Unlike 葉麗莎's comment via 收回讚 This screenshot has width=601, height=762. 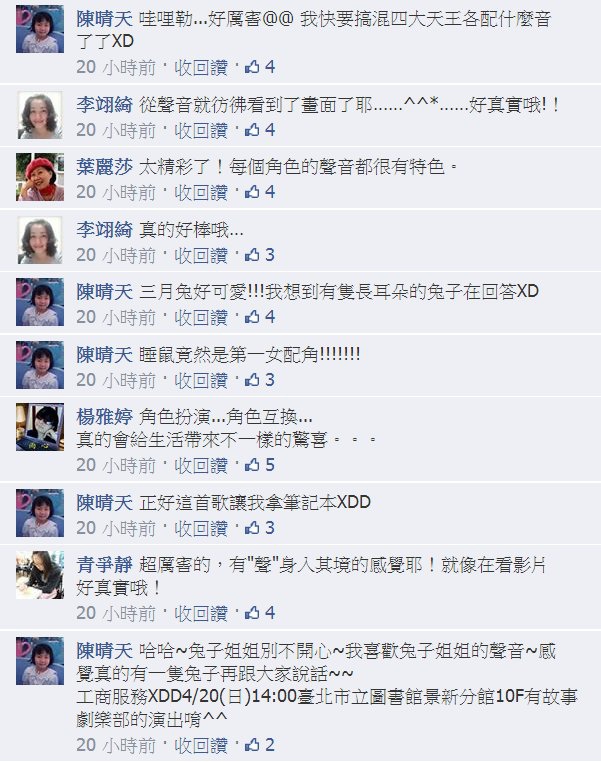201,192
